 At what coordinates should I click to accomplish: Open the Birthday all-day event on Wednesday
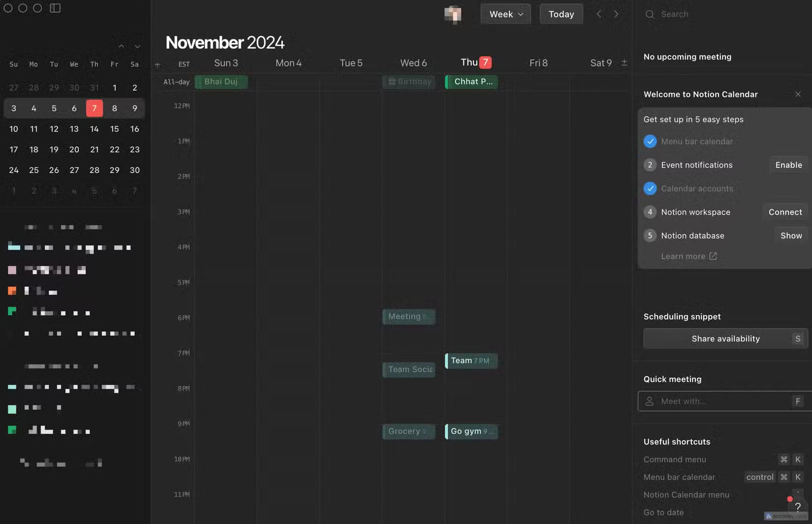409,82
